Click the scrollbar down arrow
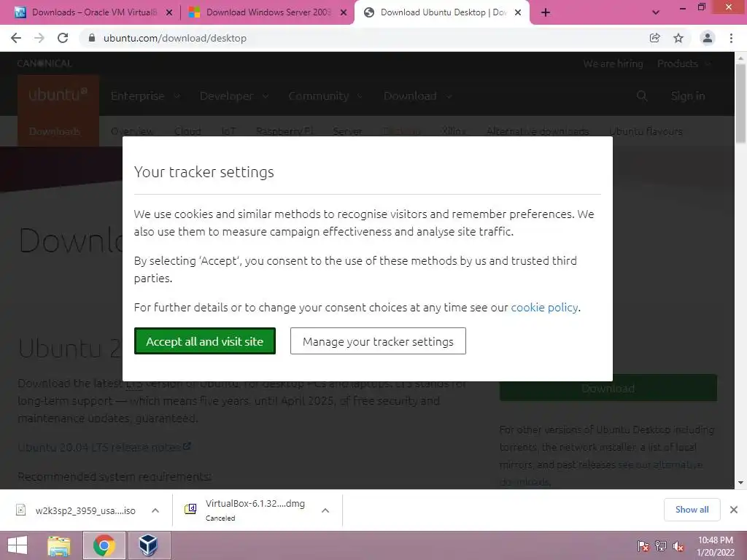This screenshot has height=560, width=747. [x=741, y=483]
